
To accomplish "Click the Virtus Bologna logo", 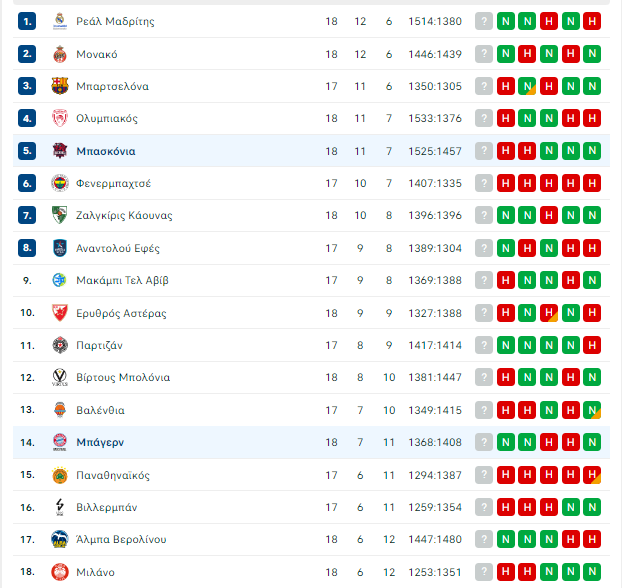I will pyautogui.click(x=60, y=377).
